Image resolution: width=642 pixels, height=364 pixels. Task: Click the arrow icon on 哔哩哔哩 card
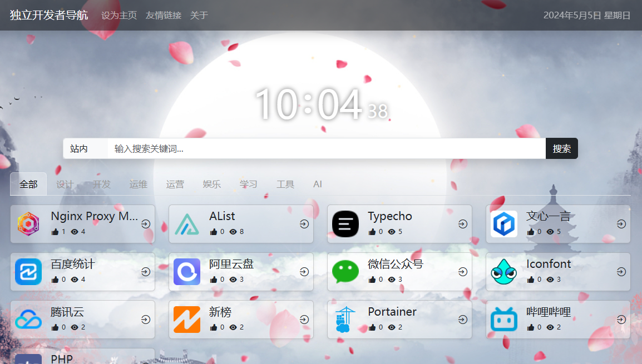click(x=621, y=320)
